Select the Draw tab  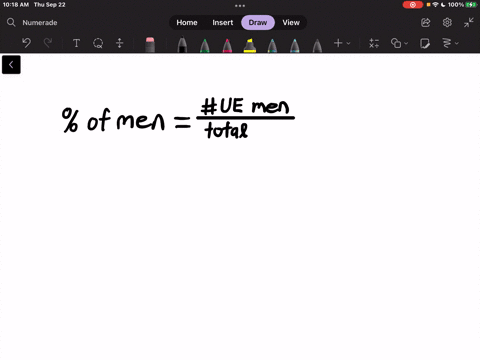point(258,23)
